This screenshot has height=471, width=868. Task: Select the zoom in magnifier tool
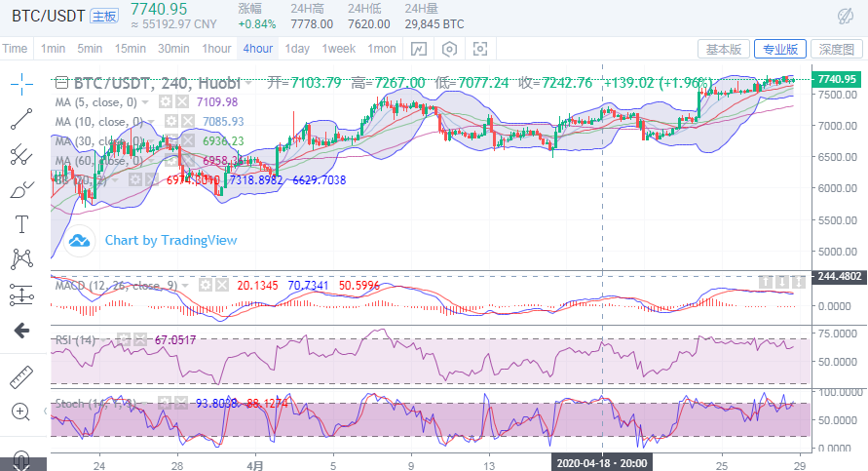pos(21,412)
